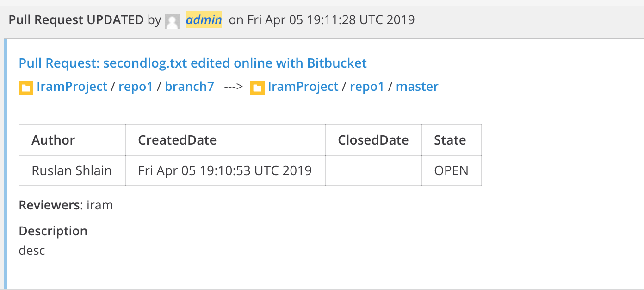Click the Author column header
Screen dimensions: 644x290
72,140
